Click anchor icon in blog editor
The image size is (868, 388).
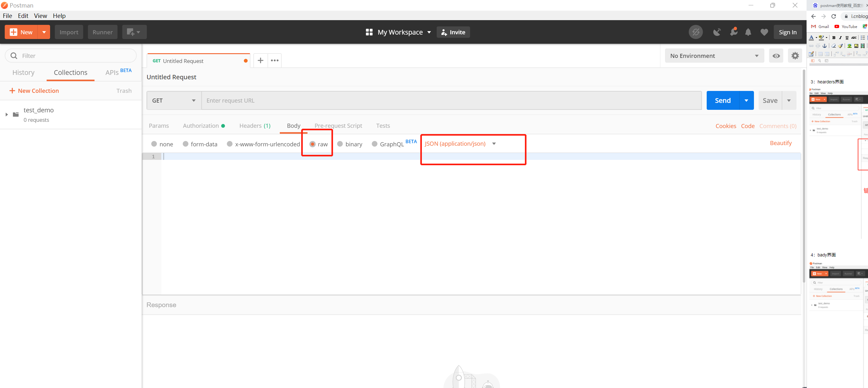(825, 46)
